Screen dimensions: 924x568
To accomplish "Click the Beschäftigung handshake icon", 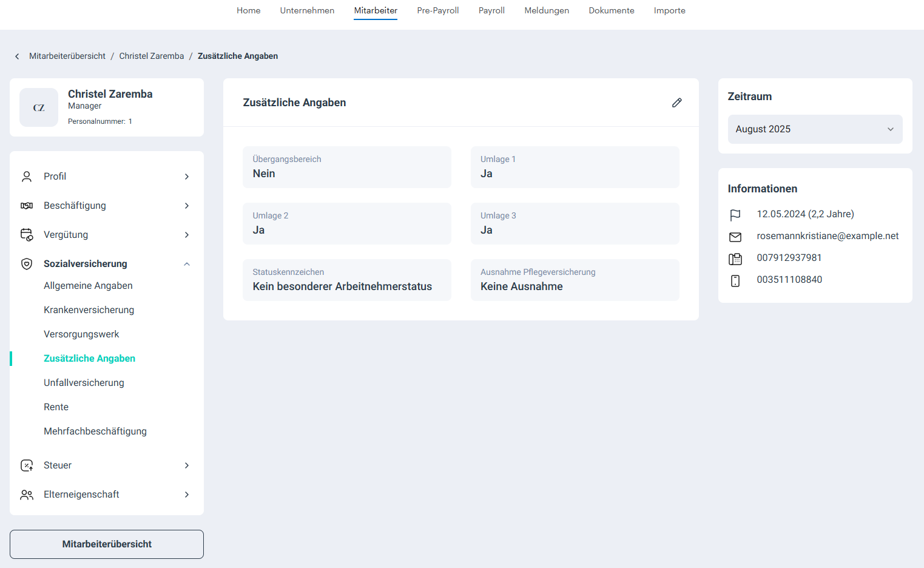I will pyautogui.click(x=27, y=206).
